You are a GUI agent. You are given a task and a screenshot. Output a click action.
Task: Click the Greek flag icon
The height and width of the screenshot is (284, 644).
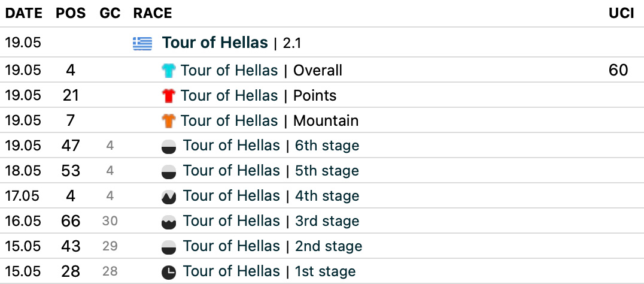[142, 43]
